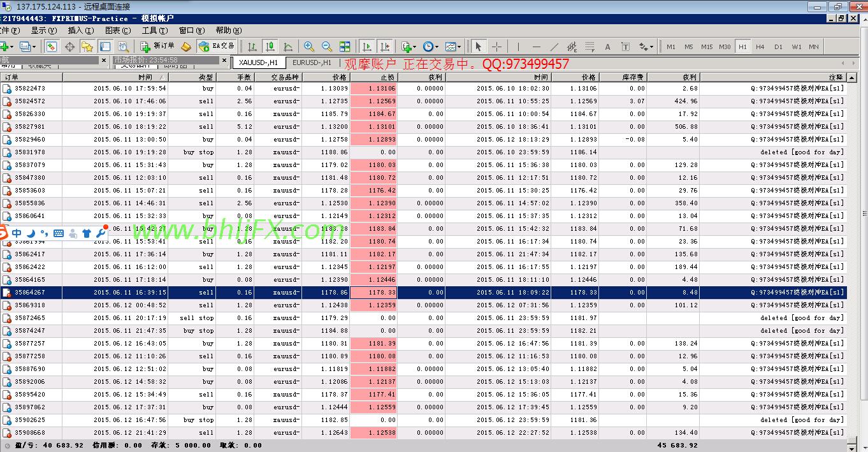The image size is (868, 452).
Task: Open the 帮助 menu
Action: (228, 30)
